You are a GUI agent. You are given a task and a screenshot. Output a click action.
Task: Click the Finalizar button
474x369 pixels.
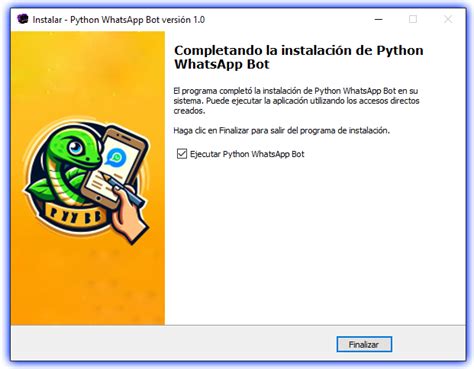364,344
